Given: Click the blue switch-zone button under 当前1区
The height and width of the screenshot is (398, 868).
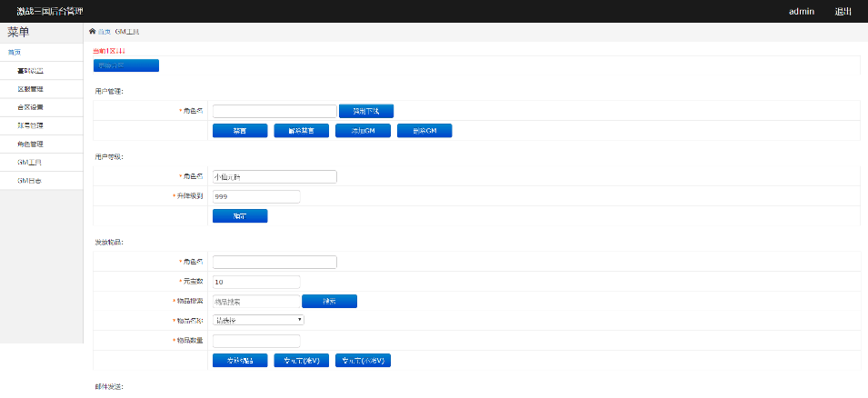Looking at the screenshot, I should [x=125, y=65].
